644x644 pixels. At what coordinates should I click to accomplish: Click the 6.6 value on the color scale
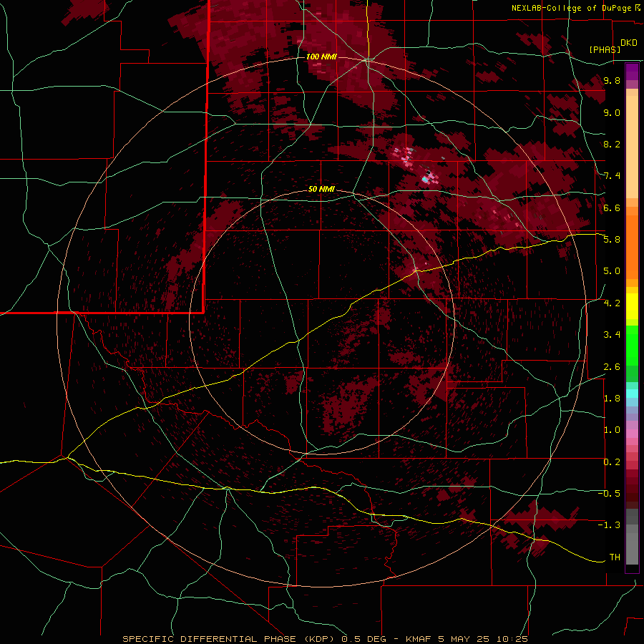[612, 208]
